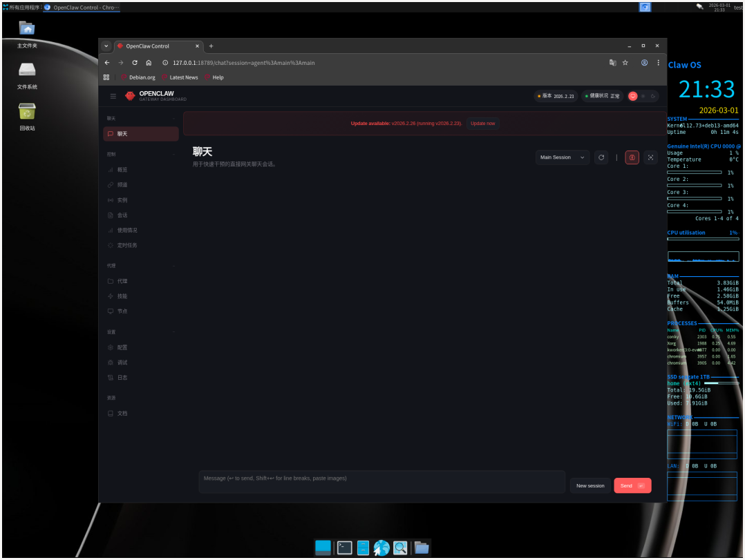745x560 pixels.
Task: Open the Chrome profile icon
Action: [644, 63]
